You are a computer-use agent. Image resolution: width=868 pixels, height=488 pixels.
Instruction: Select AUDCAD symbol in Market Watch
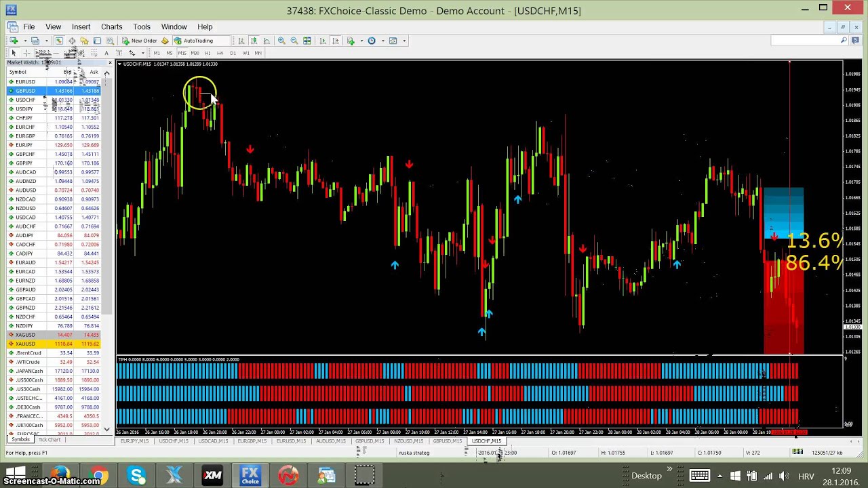pyautogui.click(x=26, y=172)
